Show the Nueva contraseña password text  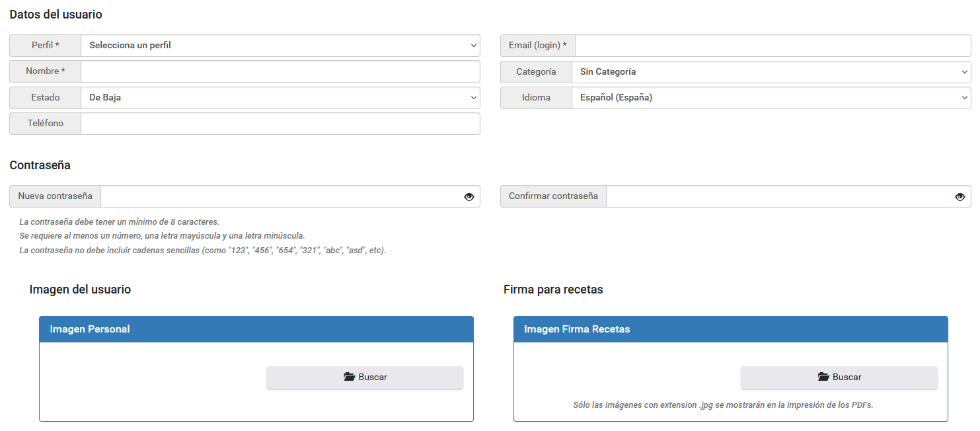469,196
